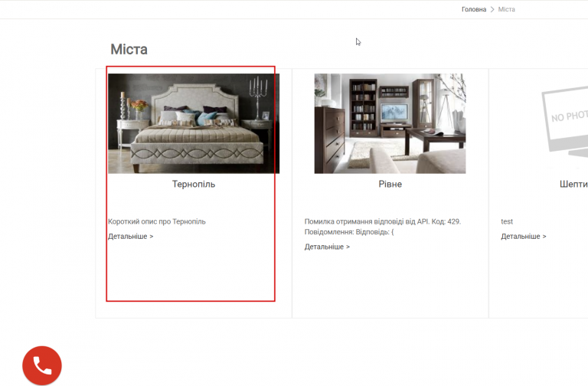
Task: Click the test description text
Action: 507,221
